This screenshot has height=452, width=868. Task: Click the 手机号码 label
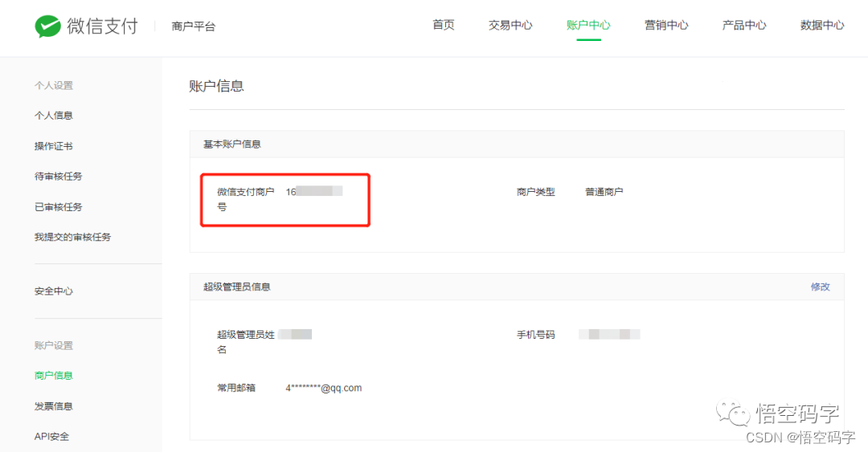pyautogui.click(x=536, y=335)
